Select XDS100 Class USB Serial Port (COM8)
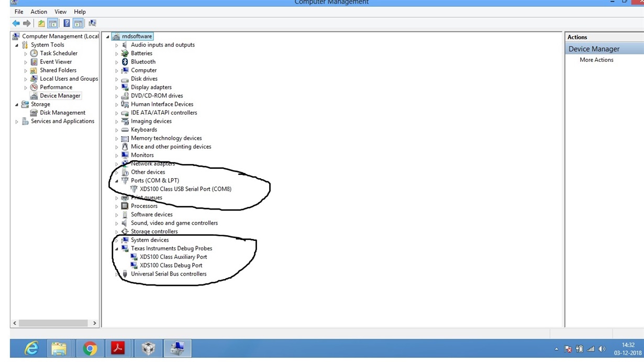This screenshot has height=362, width=644. (x=185, y=189)
